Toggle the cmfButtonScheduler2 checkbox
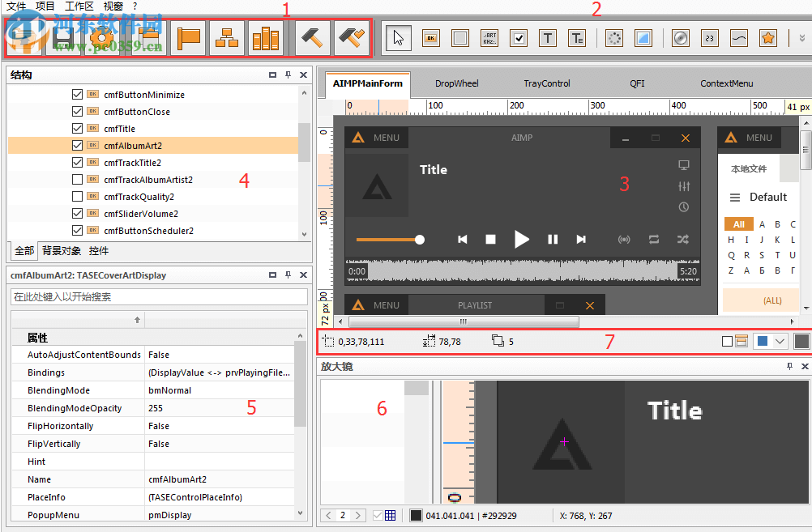 point(77,230)
